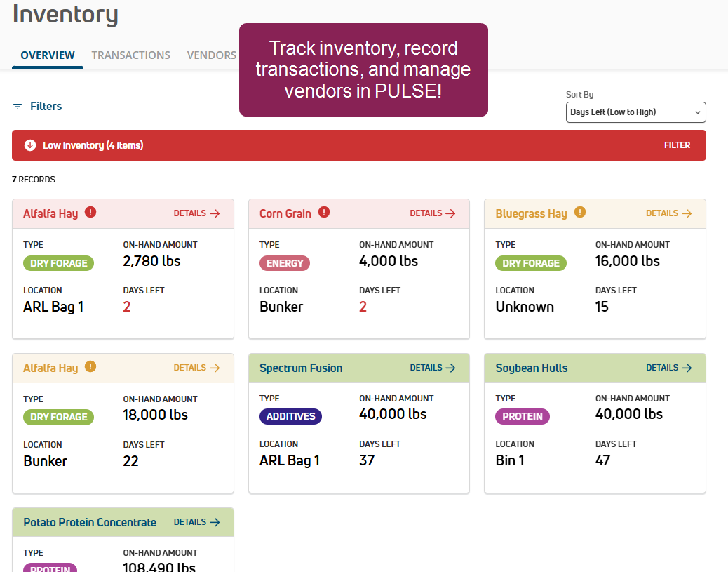728x572 pixels.
Task: Open DETAILS for Bluegrass Hay
Action: [x=668, y=213]
